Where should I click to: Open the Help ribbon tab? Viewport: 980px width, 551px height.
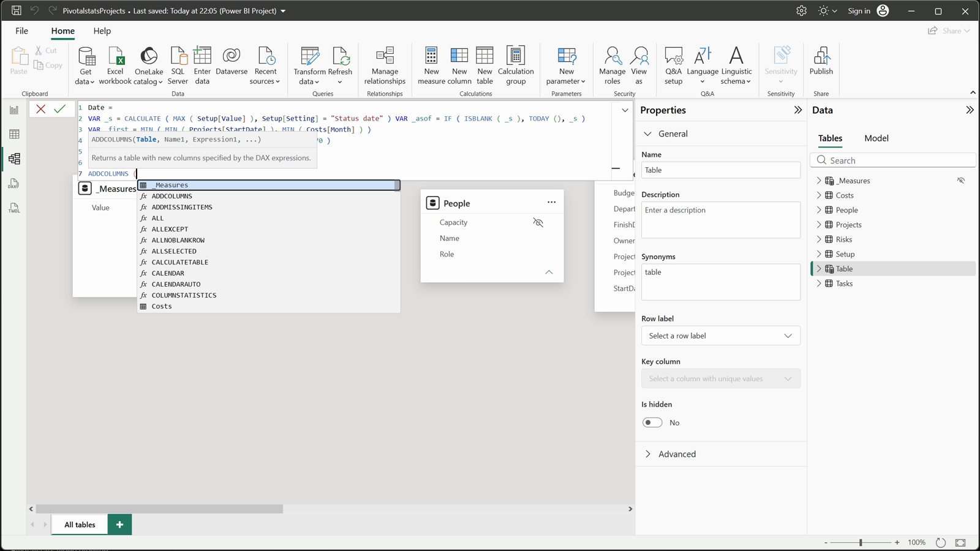[102, 31]
